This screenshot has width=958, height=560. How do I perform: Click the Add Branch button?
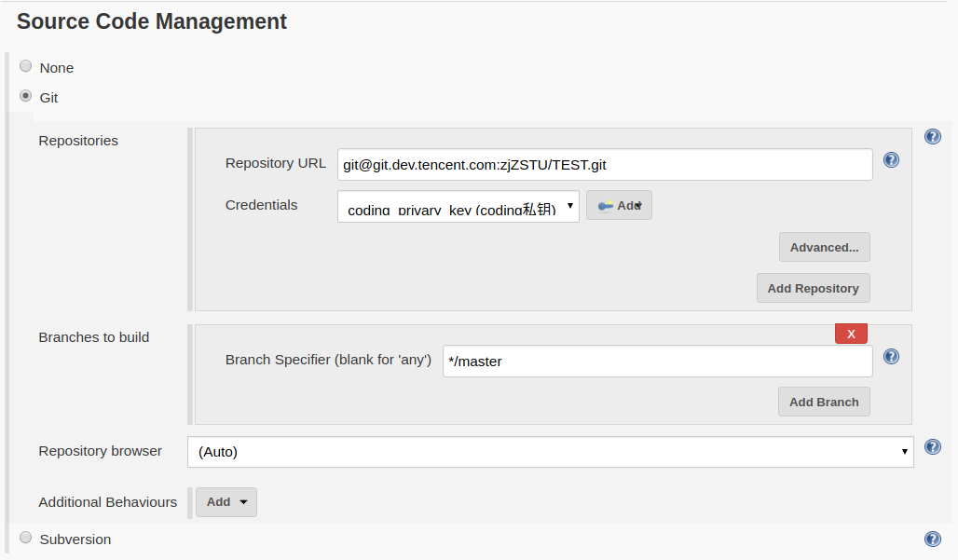click(824, 403)
